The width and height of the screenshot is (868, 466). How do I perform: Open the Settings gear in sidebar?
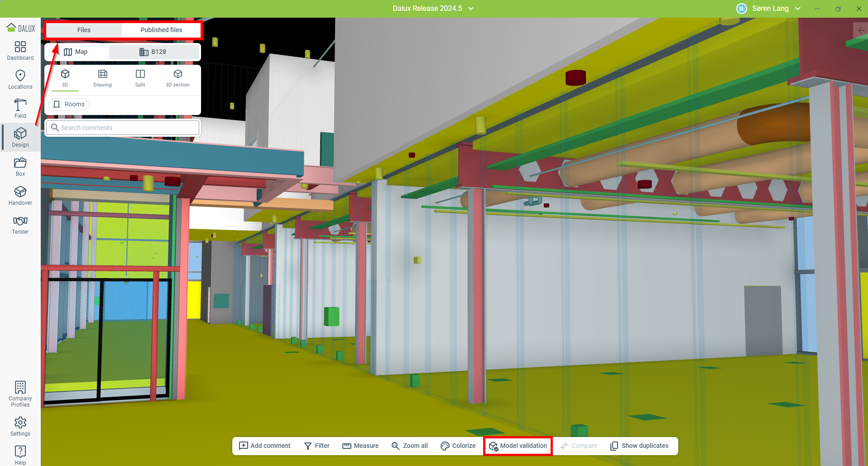(x=20, y=427)
